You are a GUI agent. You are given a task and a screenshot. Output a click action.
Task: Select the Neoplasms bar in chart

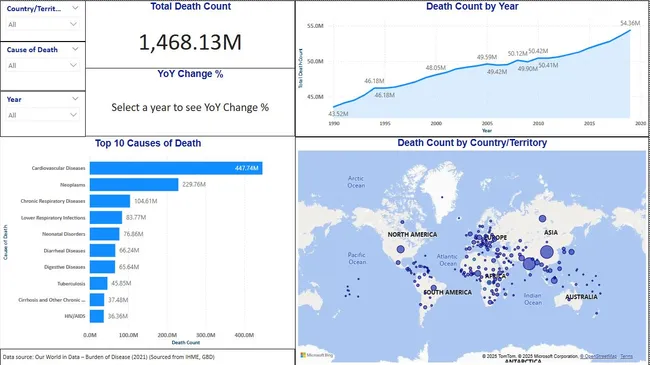tap(134, 185)
